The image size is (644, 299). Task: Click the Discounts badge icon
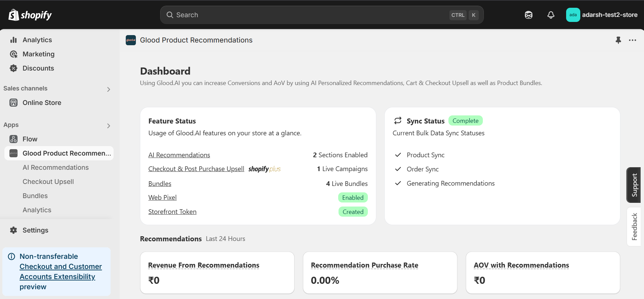13,68
